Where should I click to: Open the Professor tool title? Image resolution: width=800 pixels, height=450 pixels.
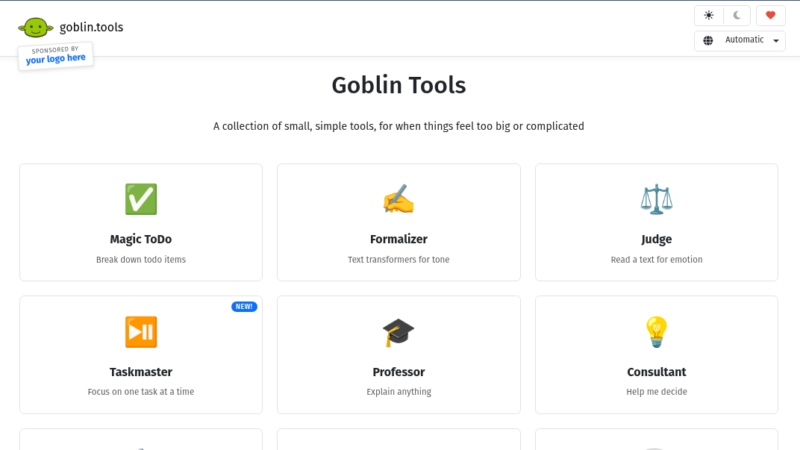point(398,372)
